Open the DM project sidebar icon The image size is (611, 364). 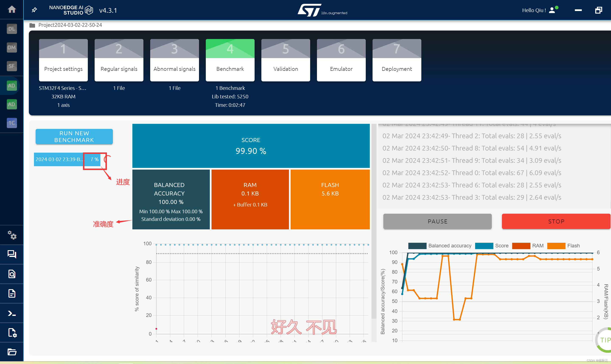point(11,47)
